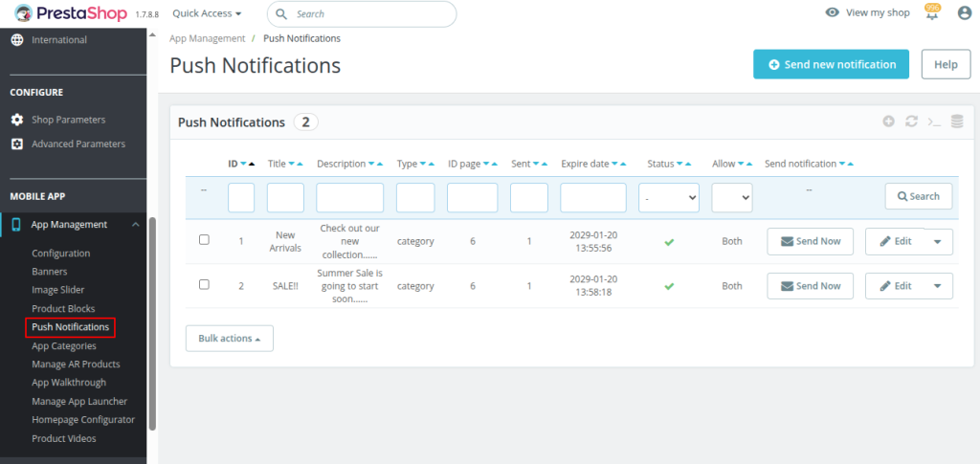Click the sidebar vertical scrollbar
980x464 pixels.
pyautogui.click(x=152, y=323)
